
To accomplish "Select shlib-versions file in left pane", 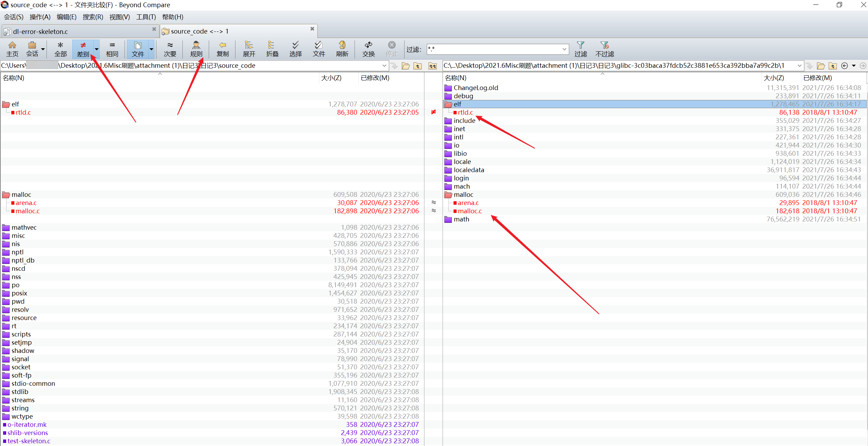I will pyautogui.click(x=28, y=433).
